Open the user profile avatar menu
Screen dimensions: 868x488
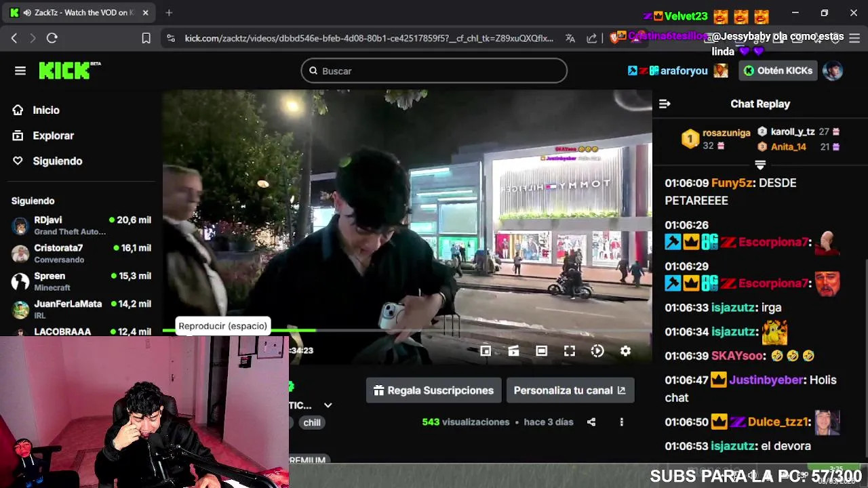coord(833,70)
